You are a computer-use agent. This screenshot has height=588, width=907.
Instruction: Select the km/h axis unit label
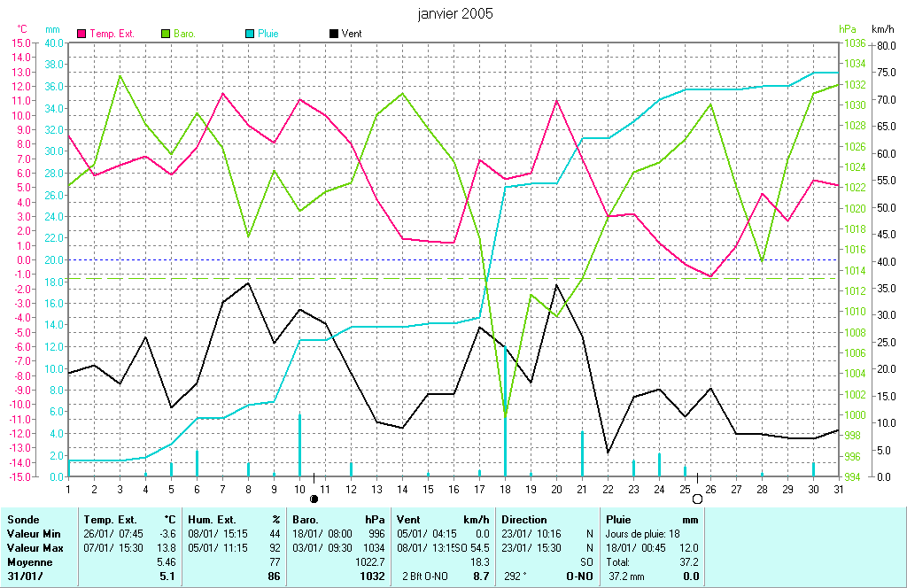pos(883,29)
